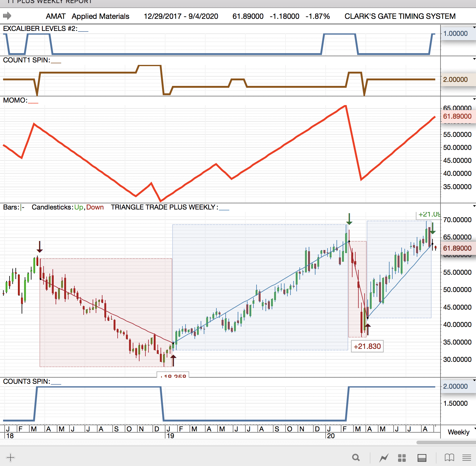
Task: Click the 2.00000 value tag in COUNT3 SPIN panel
Action: pyautogui.click(x=458, y=386)
